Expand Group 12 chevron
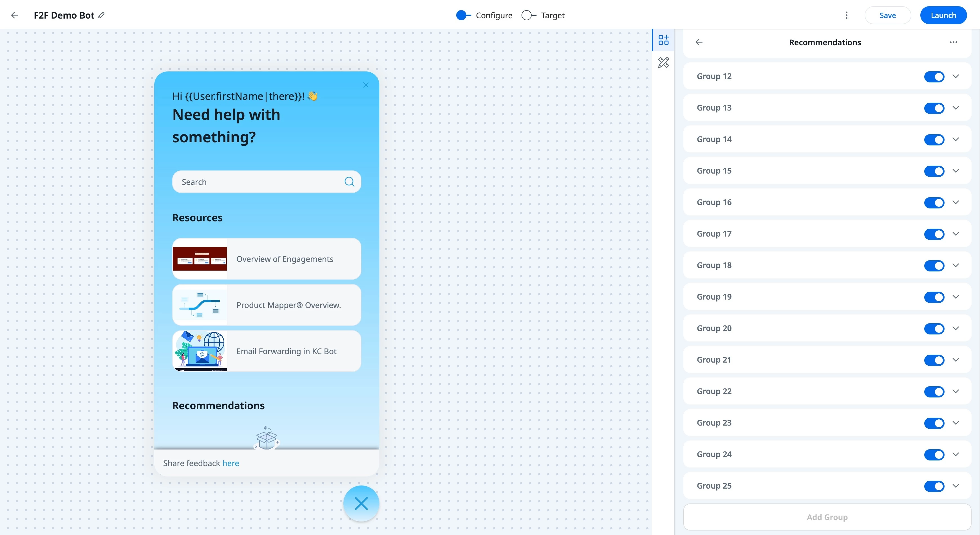Viewport: 980px width, 535px height. pyautogui.click(x=956, y=76)
